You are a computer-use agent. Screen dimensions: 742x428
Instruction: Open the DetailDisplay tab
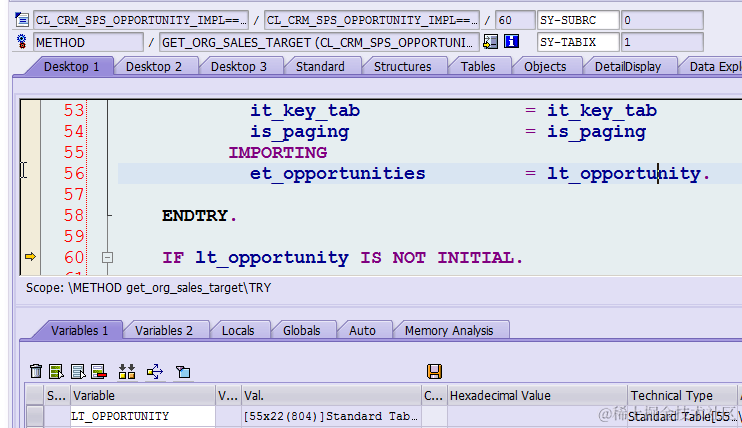(628, 67)
